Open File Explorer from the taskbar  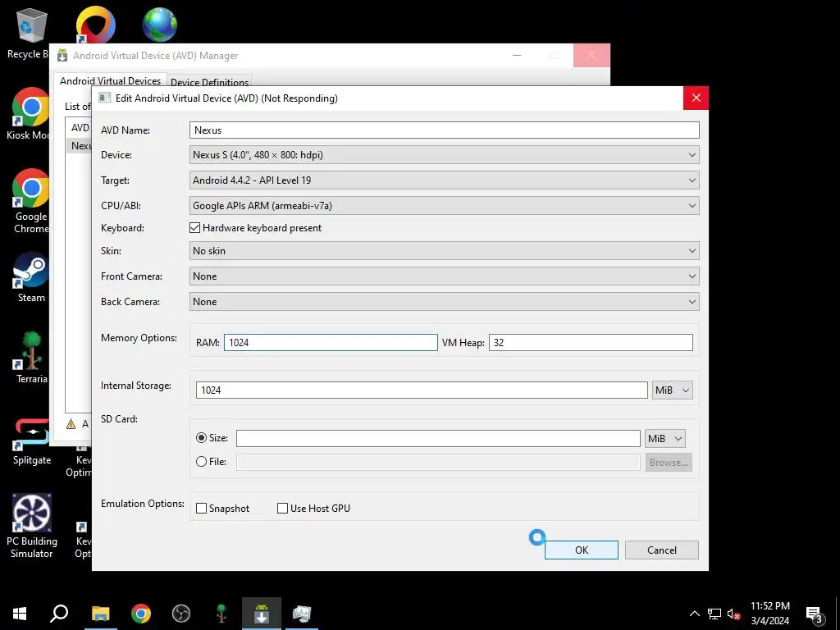[100, 614]
